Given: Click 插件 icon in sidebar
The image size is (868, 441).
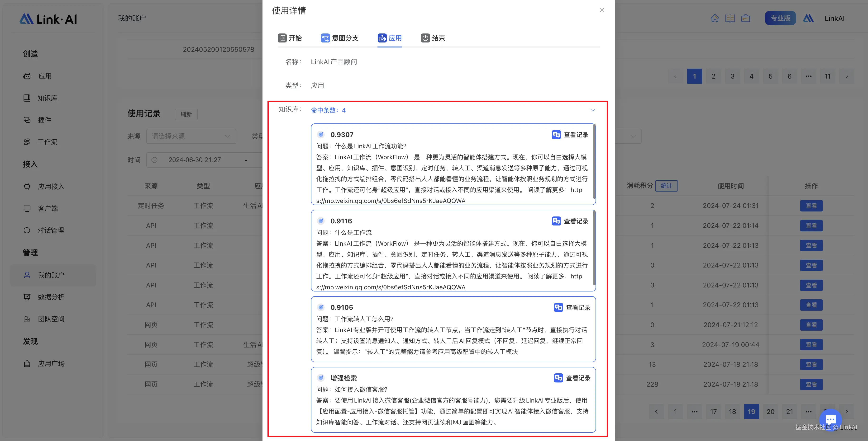Looking at the screenshot, I should point(27,120).
